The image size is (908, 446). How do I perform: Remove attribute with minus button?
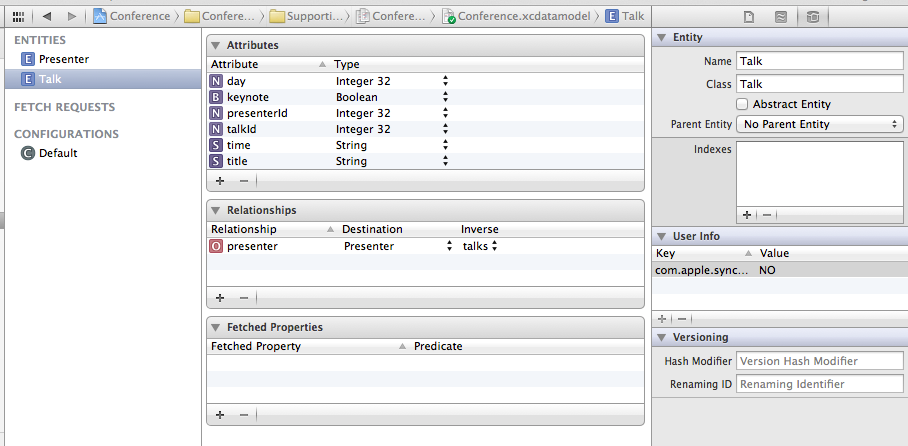tap(244, 181)
